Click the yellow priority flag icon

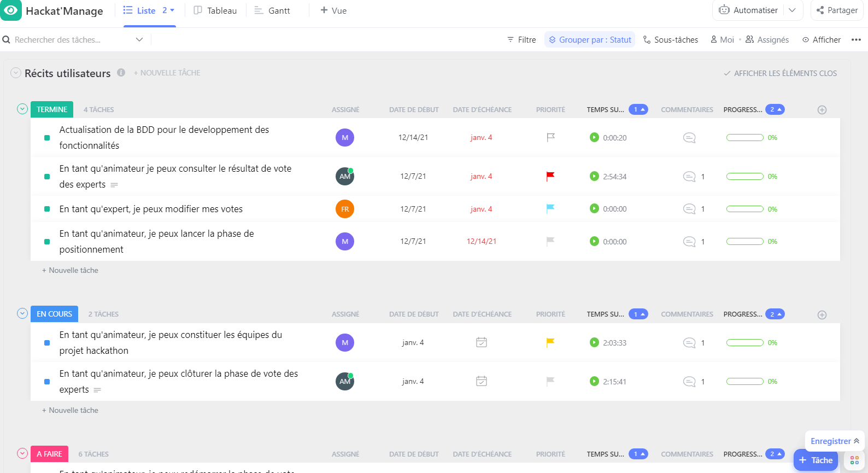550,342
